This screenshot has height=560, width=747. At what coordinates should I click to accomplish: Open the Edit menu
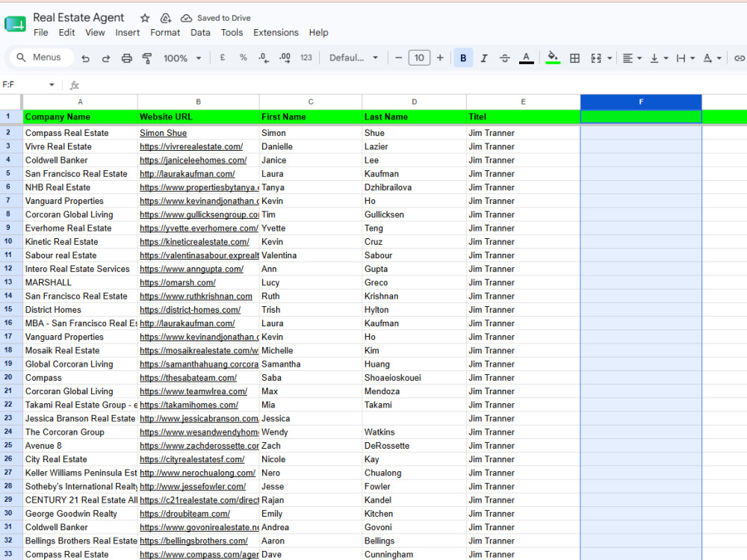pos(66,32)
